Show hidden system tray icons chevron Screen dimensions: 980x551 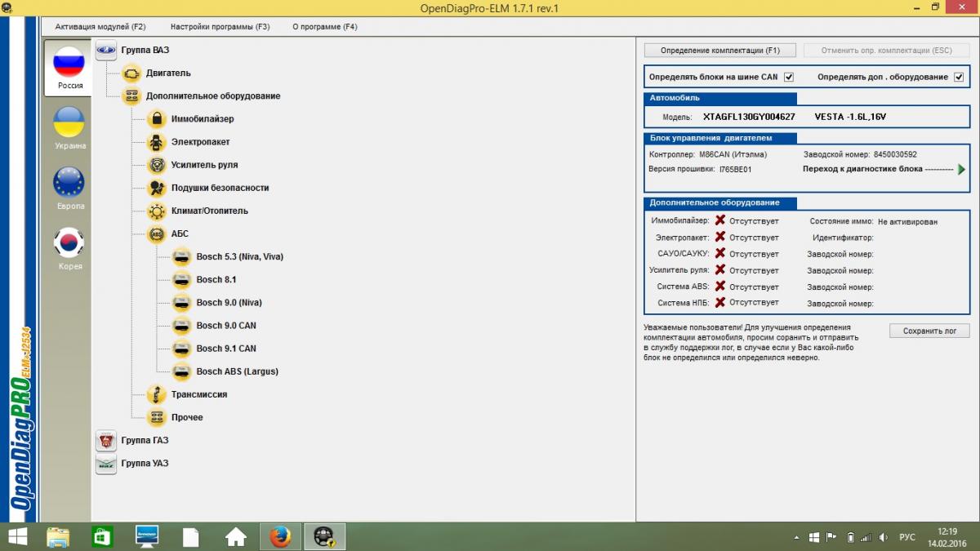click(x=796, y=537)
